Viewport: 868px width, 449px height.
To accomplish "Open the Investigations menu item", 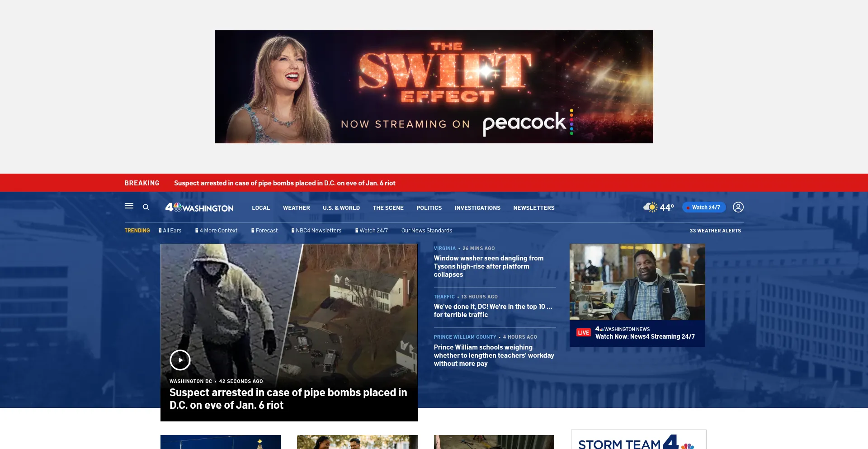I will (x=477, y=208).
